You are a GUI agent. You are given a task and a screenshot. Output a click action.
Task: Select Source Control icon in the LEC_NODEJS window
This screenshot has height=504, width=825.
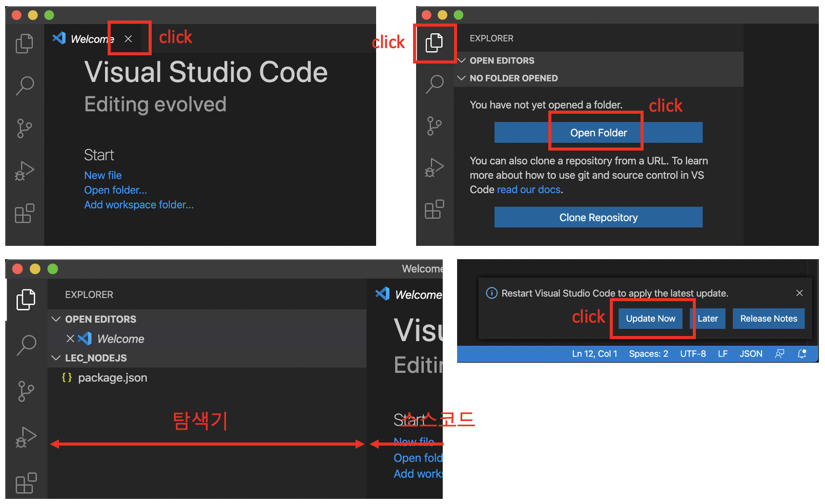pos(26,391)
